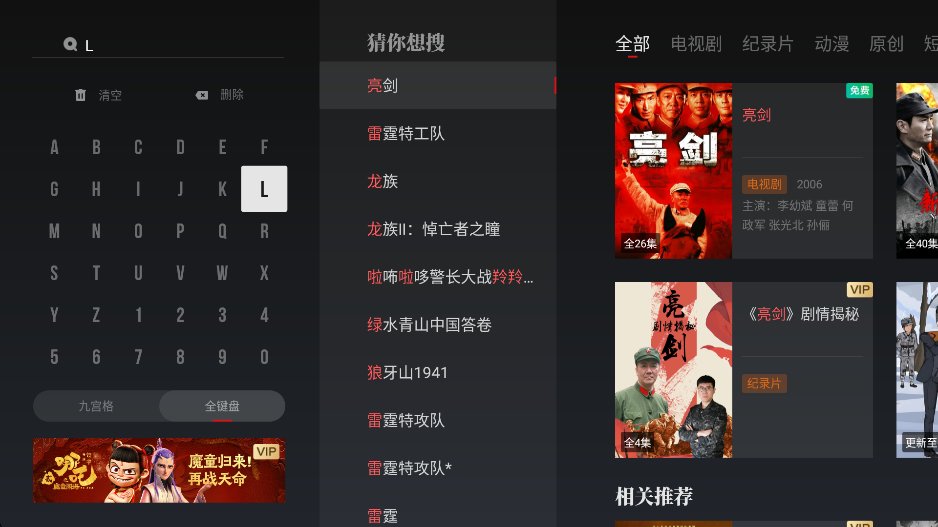Switch to the 纪录片 tab
Image resolution: width=938 pixels, height=527 pixels.
pos(768,44)
